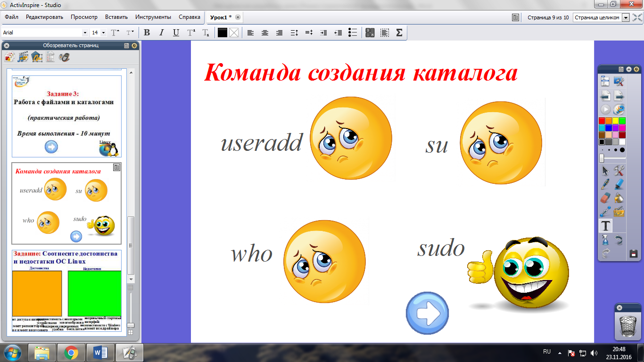The height and width of the screenshot is (362, 644).
Task: Align text to the right
Action: pyautogui.click(x=280, y=33)
